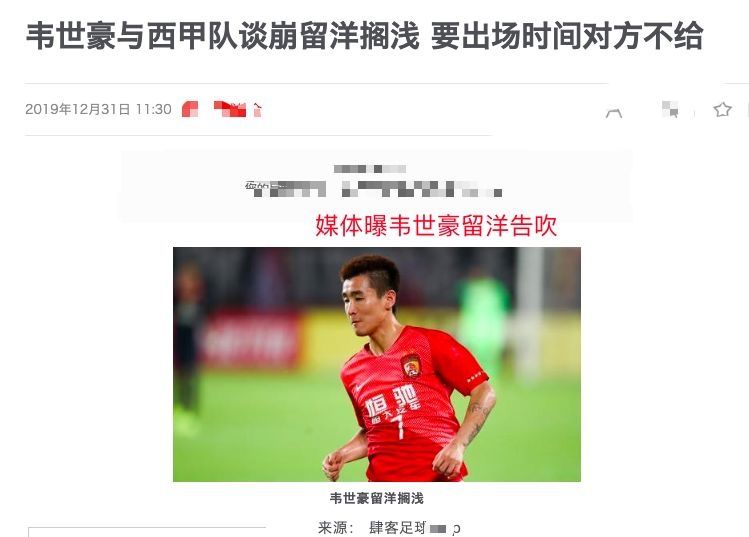Click the article headline 韦世豪与西甲队谈崩留洋搁浅

click(222, 36)
